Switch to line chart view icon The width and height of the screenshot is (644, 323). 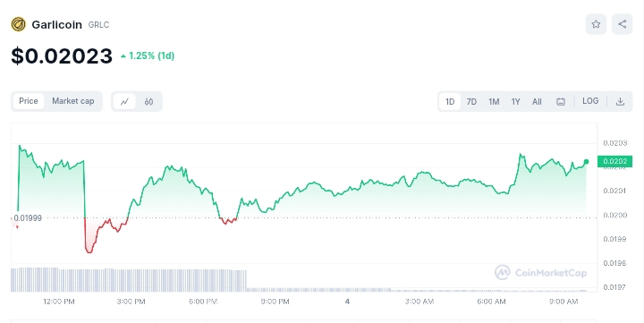click(124, 101)
